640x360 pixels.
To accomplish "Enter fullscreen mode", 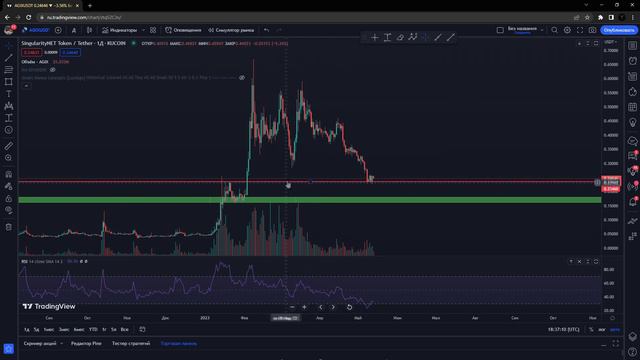I will 580,30.
